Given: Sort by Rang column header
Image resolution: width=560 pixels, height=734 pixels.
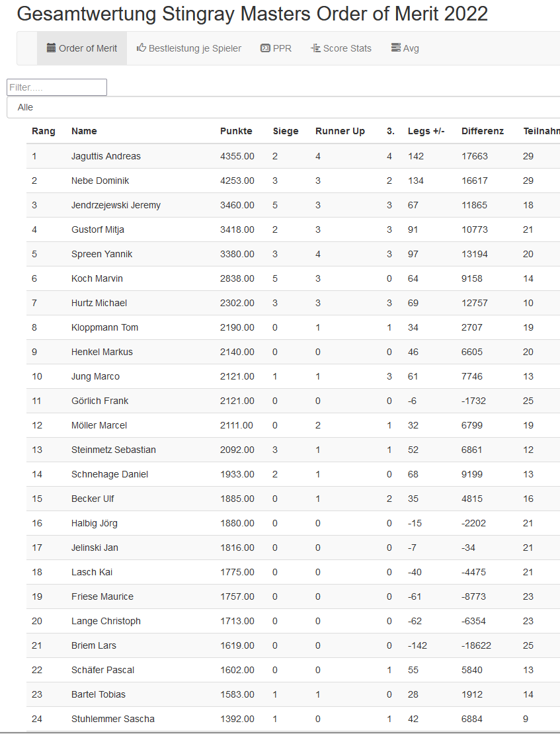Looking at the screenshot, I should pos(44,131).
